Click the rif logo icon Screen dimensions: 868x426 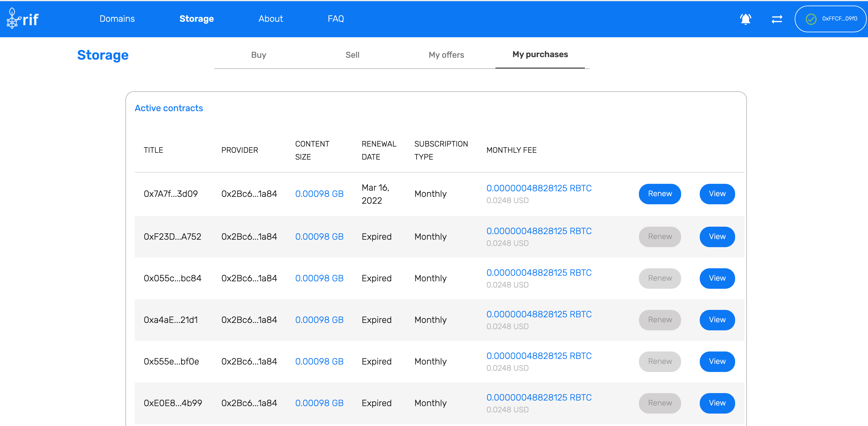tap(23, 18)
